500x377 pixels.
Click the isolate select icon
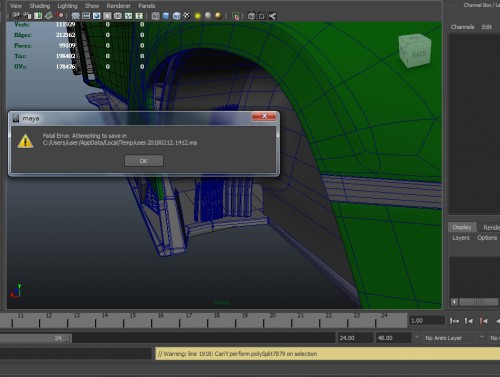pyautogui.click(x=235, y=16)
